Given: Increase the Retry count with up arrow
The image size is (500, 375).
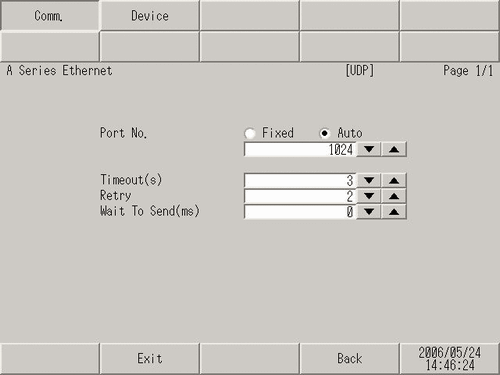Looking at the screenshot, I should [x=394, y=196].
